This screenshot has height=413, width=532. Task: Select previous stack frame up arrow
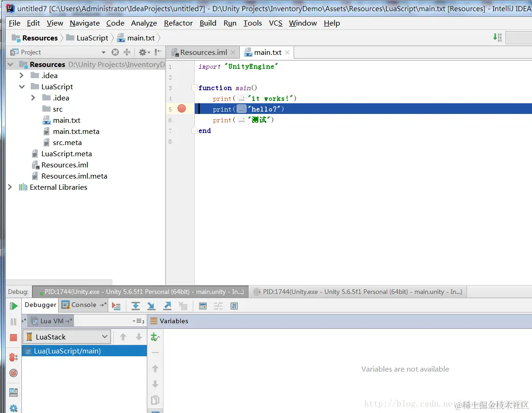click(x=123, y=337)
